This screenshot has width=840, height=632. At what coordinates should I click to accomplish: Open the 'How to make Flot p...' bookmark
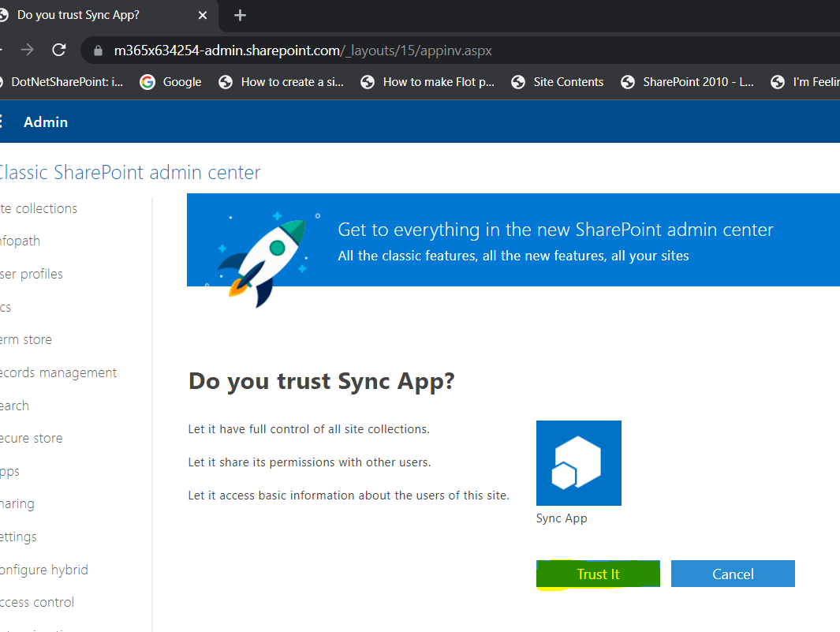click(427, 82)
